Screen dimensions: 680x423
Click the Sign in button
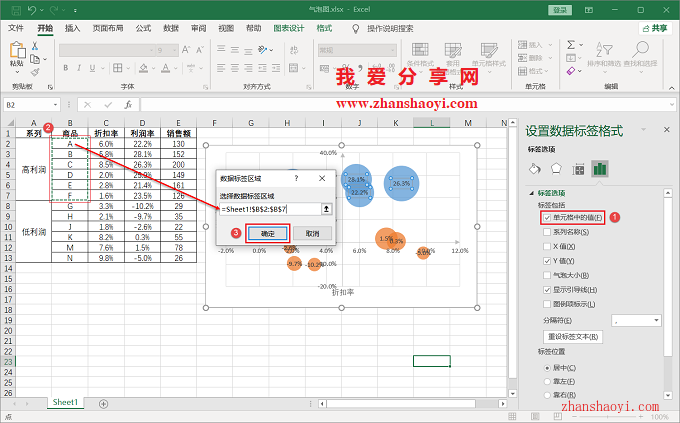tap(560, 10)
